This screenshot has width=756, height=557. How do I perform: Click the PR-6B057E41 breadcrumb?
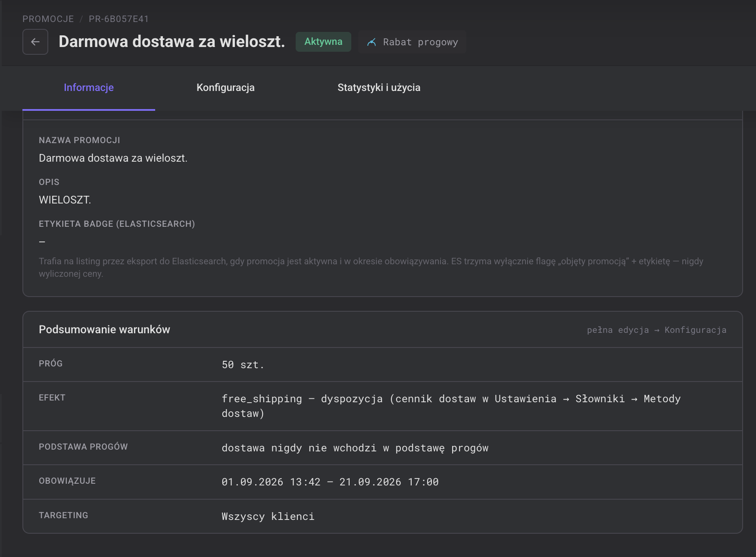[x=119, y=19]
